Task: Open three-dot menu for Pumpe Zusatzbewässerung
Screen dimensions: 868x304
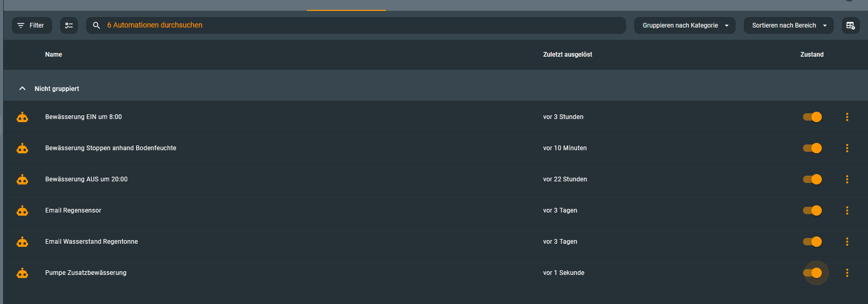Action: click(847, 273)
